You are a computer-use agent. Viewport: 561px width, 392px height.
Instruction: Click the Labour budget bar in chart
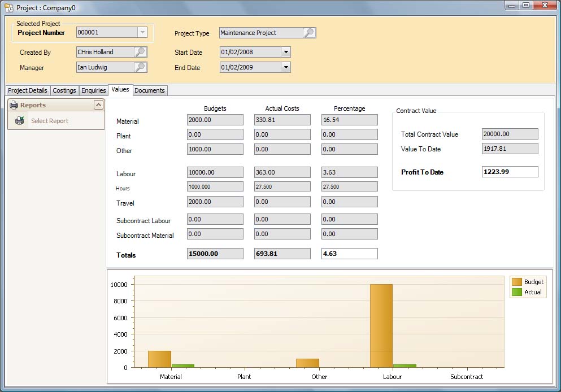(x=381, y=325)
